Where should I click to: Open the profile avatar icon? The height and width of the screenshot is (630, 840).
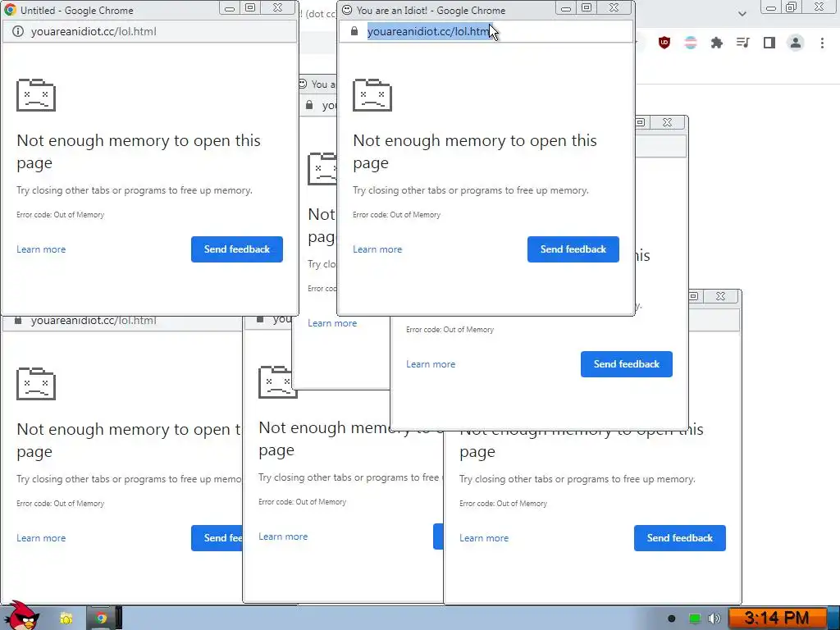click(796, 43)
